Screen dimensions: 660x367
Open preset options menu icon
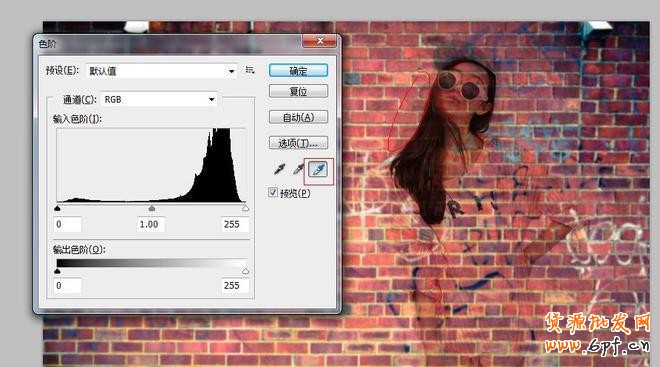point(250,70)
